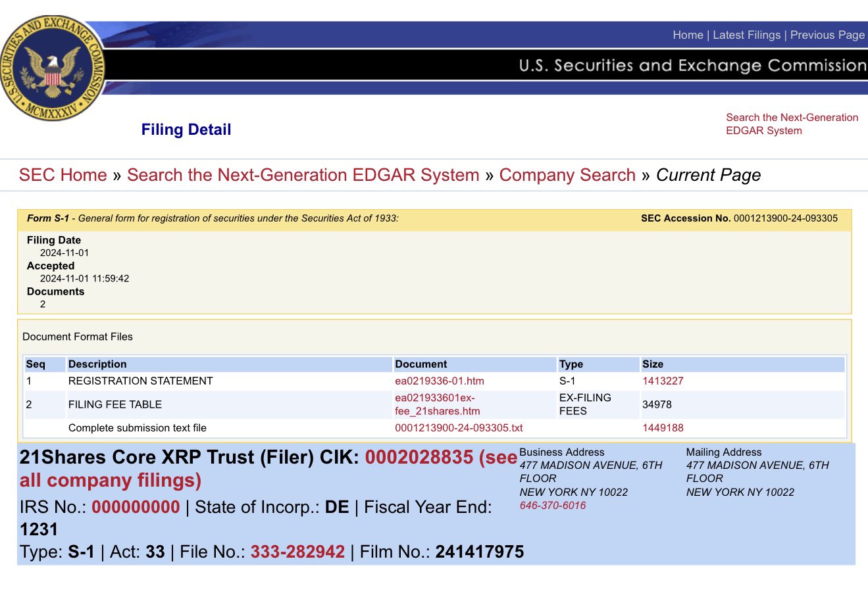This screenshot has width=868, height=605.
Task: Go to Previous Page link
Action: point(827,36)
